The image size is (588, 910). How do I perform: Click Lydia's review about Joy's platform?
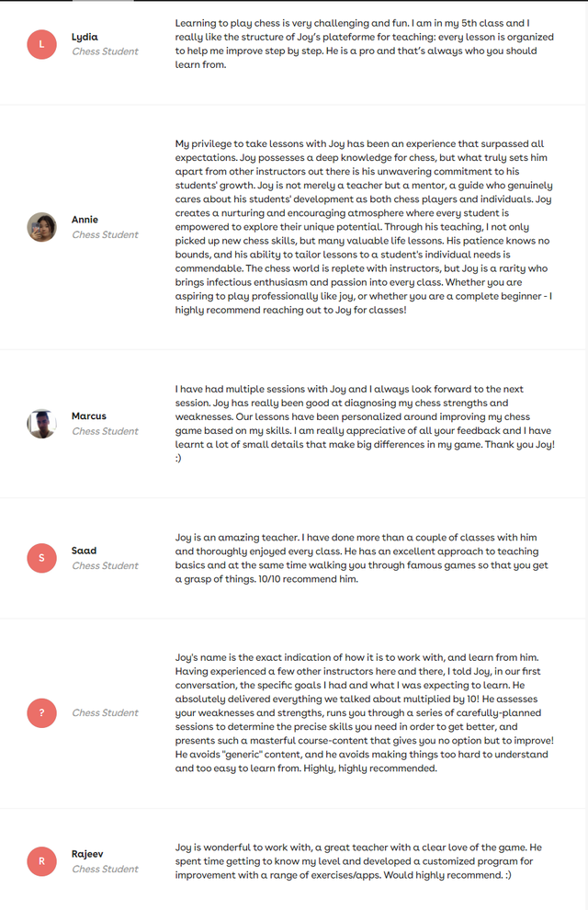click(x=364, y=44)
